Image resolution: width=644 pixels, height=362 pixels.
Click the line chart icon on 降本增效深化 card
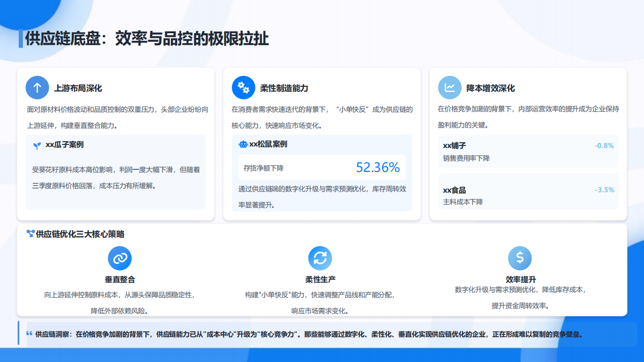tap(449, 87)
